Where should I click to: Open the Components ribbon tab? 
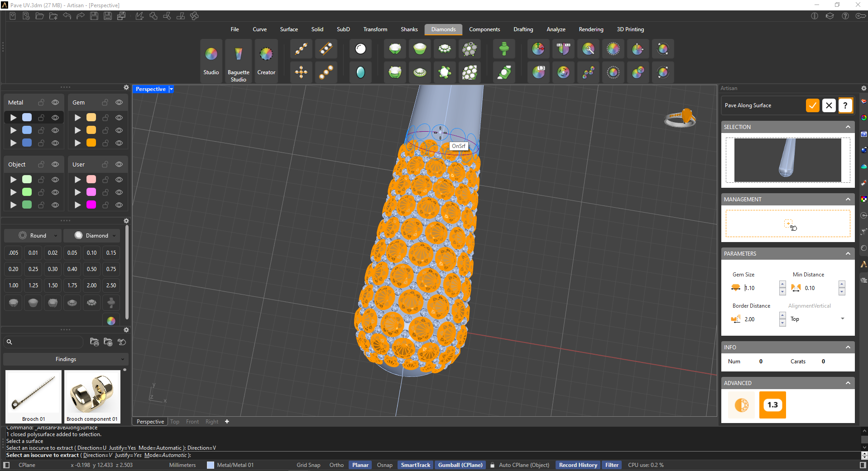tap(484, 29)
